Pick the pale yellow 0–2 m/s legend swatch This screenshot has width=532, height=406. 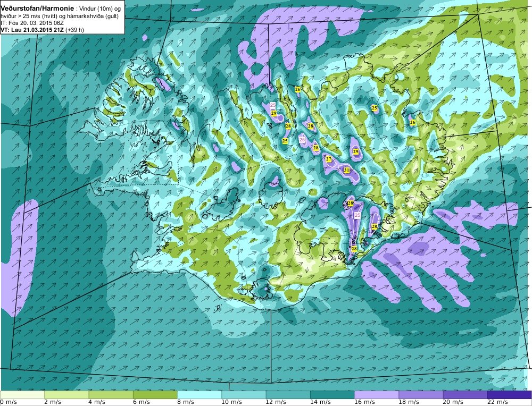click(22, 395)
